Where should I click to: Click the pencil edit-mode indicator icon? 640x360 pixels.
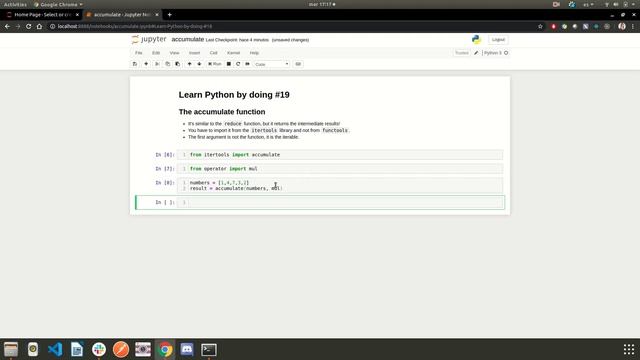click(x=476, y=53)
